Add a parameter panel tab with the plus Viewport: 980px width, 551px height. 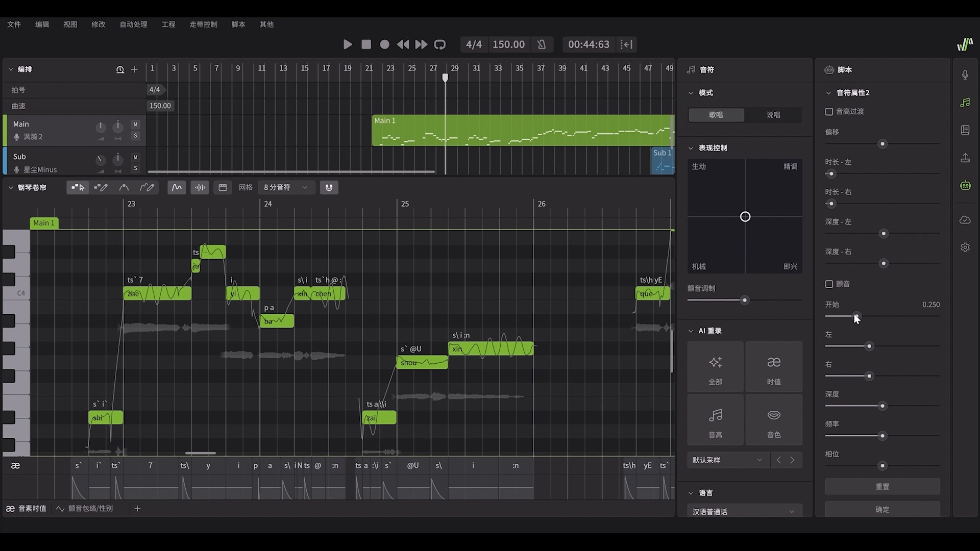point(137,509)
